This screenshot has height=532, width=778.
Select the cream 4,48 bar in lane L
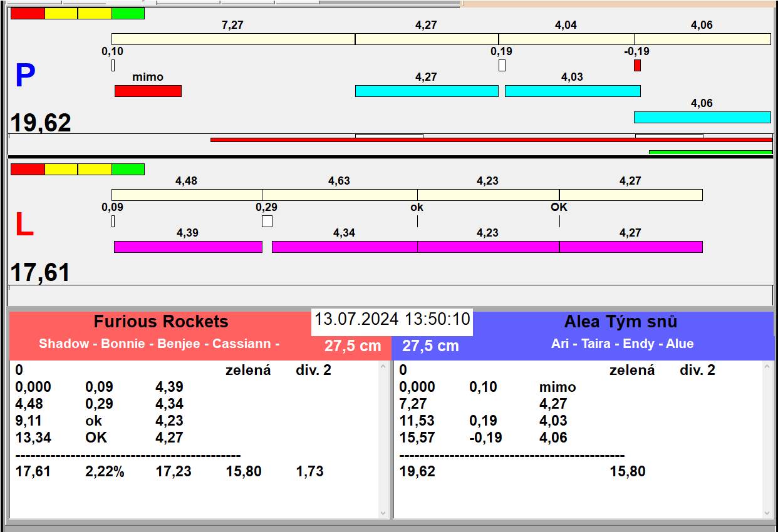click(x=187, y=195)
